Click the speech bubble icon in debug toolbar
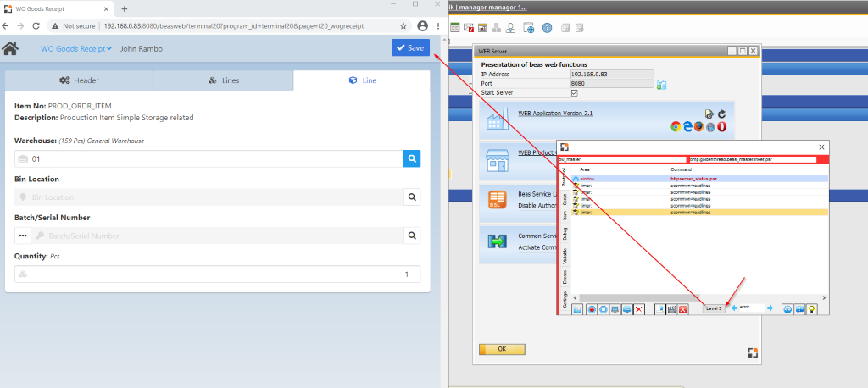Image resolution: width=868 pixels, height=388 pixels. coord(627,309)
